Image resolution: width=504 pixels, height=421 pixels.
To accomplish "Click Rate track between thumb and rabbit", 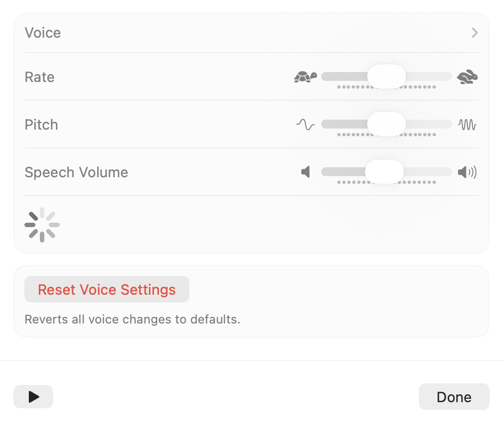I will point(429,76).
